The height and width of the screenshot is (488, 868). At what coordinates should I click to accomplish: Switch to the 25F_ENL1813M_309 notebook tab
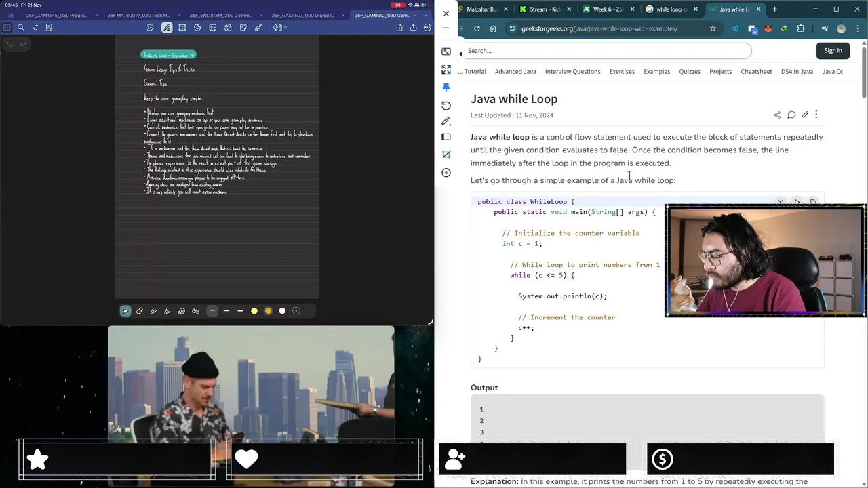coord(220,15)
